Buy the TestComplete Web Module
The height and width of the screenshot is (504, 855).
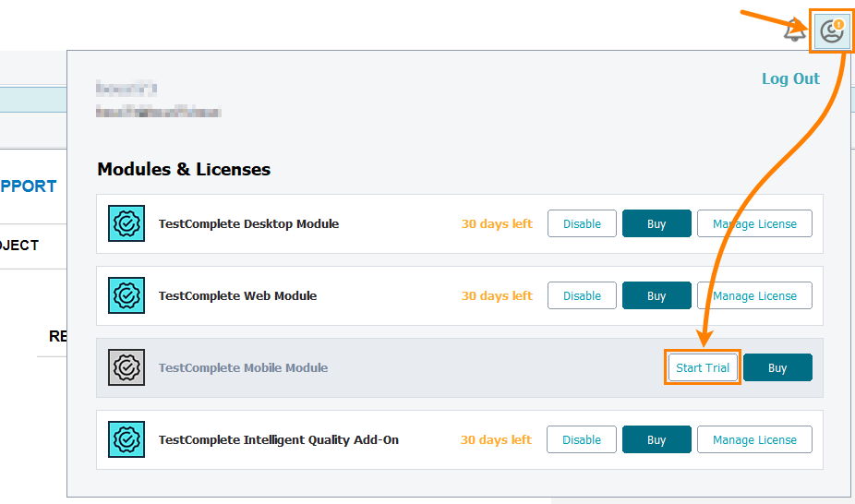656,296
